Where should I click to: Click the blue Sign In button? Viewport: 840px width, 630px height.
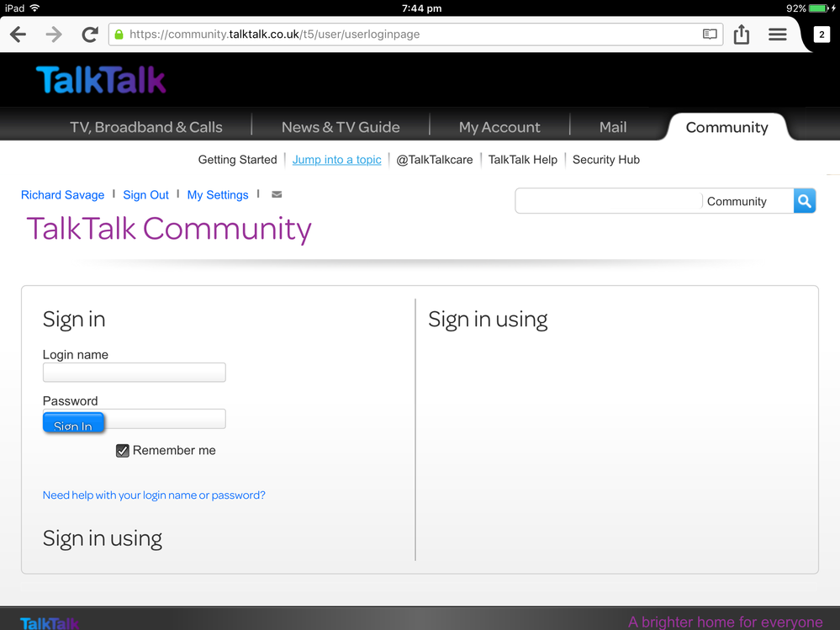pos(73,423)
